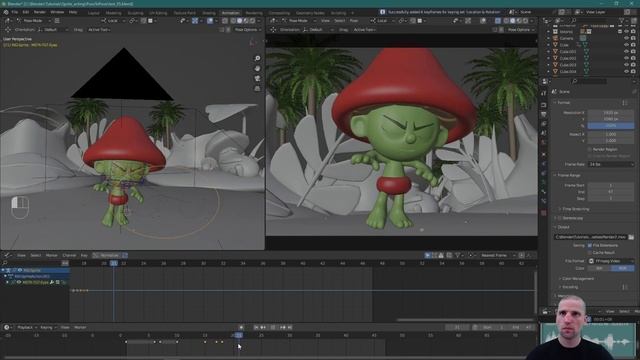Switch to the Layout workspace tab
Screen dimensions: 640x360
[93, 13]
